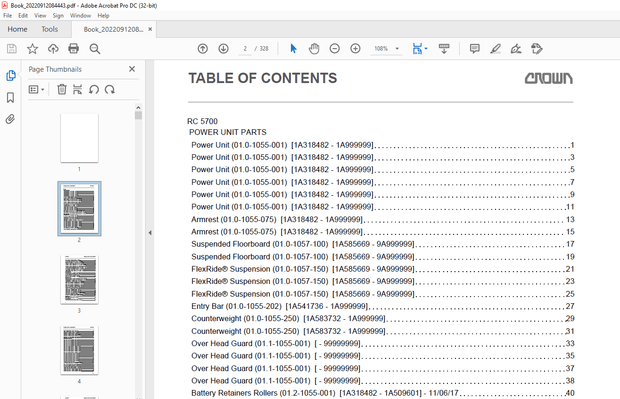Print the document

click(74, 49)
